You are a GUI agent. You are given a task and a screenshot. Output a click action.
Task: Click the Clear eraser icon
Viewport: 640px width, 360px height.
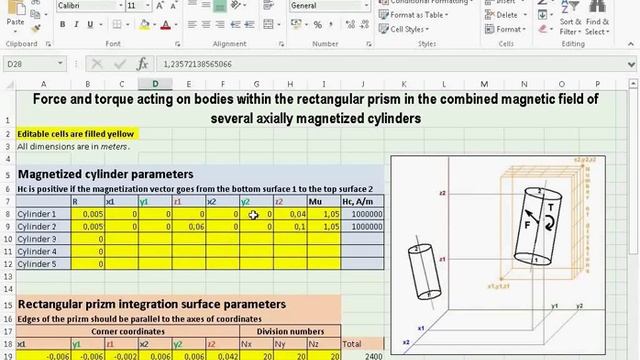542,29
